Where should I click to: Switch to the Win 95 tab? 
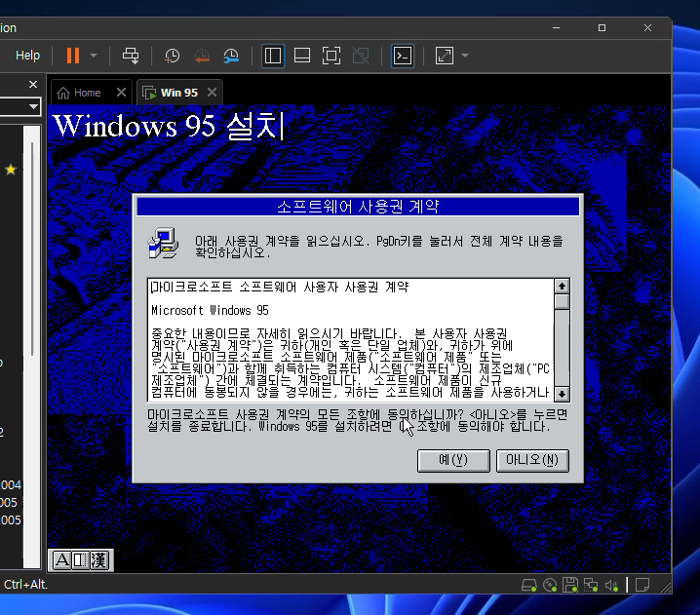click(x=178, y=93)
